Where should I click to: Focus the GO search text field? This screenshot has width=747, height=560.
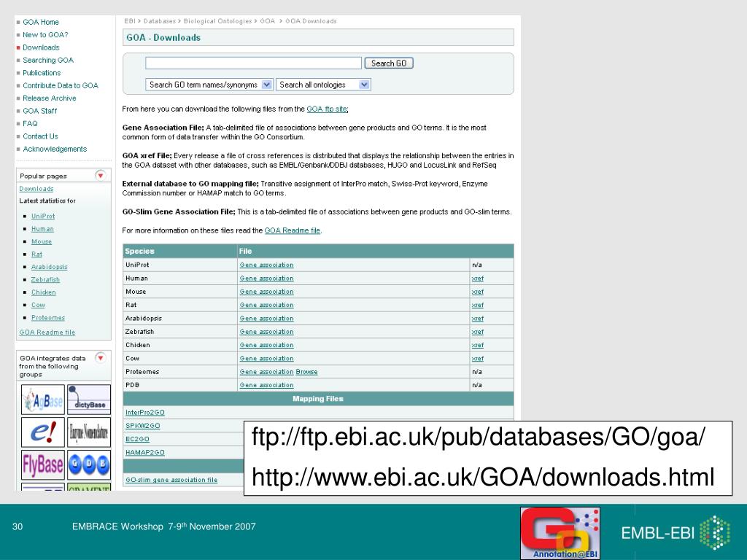[253, 63]
